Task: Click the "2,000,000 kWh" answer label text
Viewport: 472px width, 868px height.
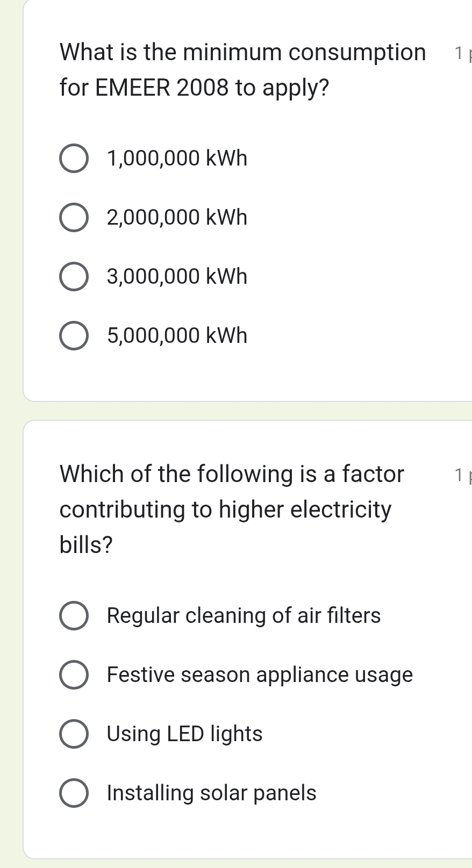Action: (177, 218)
